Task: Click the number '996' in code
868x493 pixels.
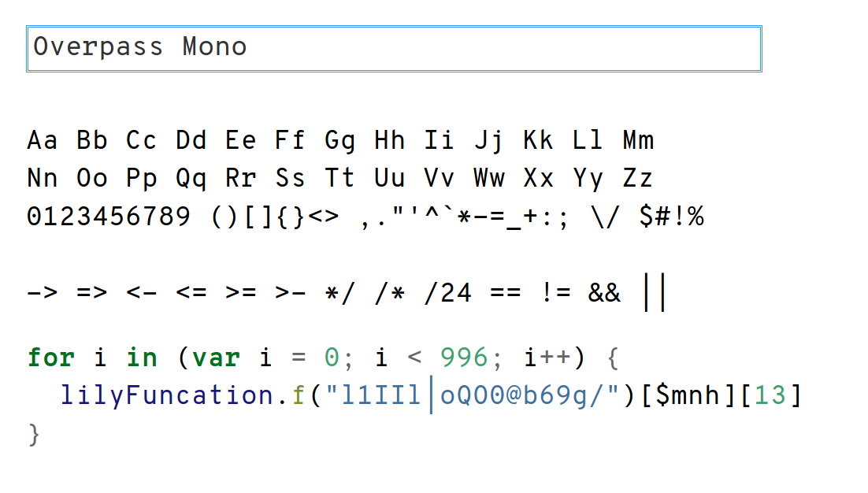Action: (x=464, y=358)
